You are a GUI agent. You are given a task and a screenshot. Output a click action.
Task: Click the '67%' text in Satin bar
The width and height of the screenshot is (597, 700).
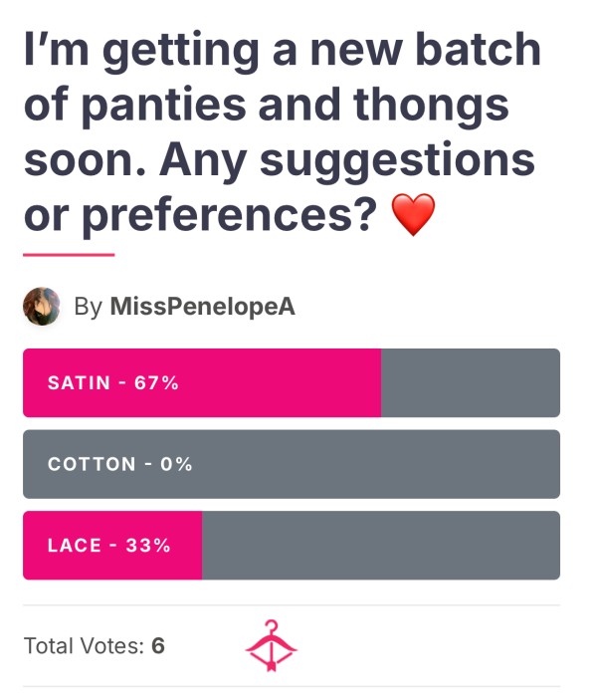coord(156,383)
